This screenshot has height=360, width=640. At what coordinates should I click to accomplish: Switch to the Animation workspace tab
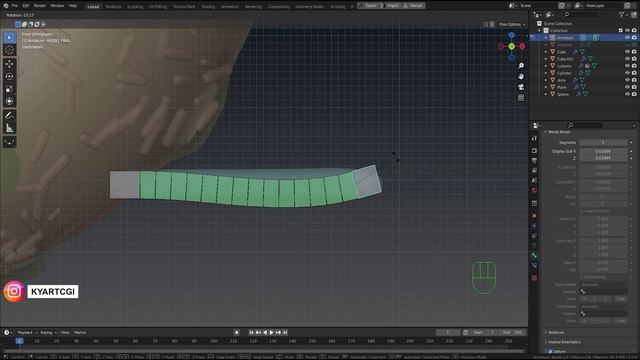230,7
